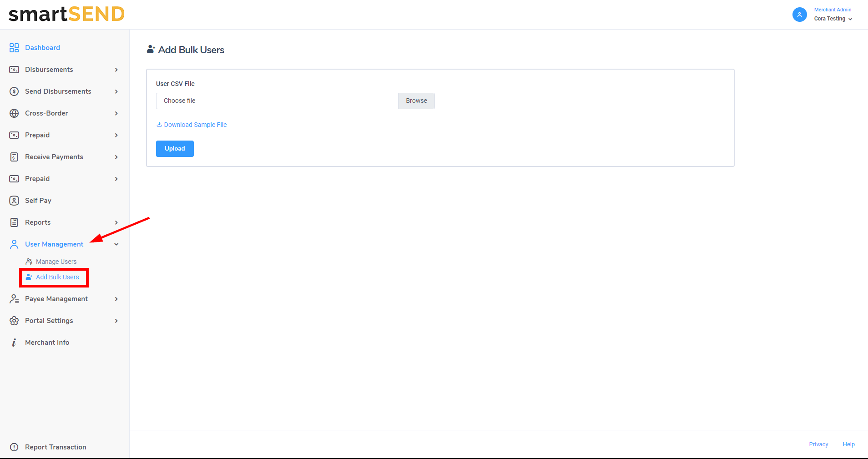The width and height of the screenshot is (868, 459).
Task: Select Add Bulk Users submenu item
Action: 57,277
